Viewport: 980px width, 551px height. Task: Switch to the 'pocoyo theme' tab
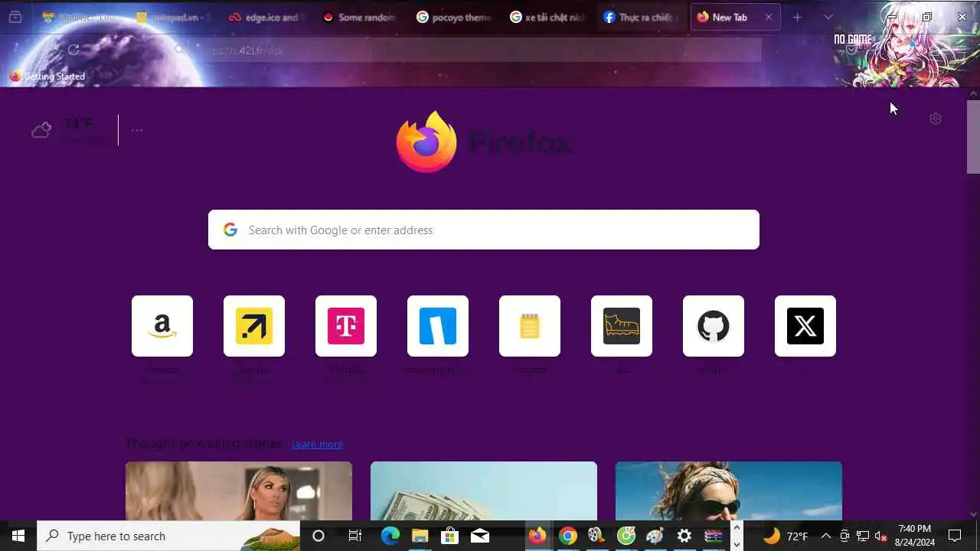(x=453, y=17)
